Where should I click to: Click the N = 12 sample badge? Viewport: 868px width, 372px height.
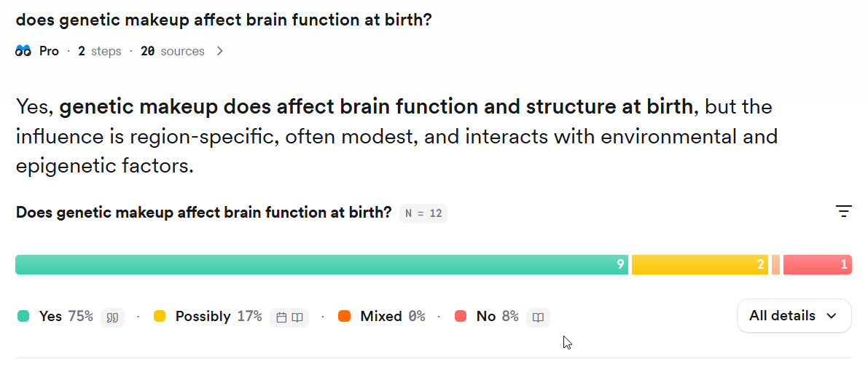coord(423,213)
